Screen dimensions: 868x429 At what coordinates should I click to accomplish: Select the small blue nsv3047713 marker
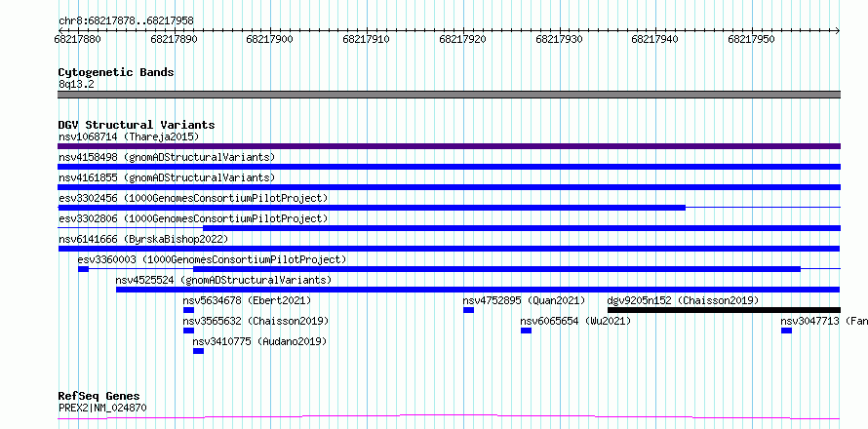tap(787, 331)
